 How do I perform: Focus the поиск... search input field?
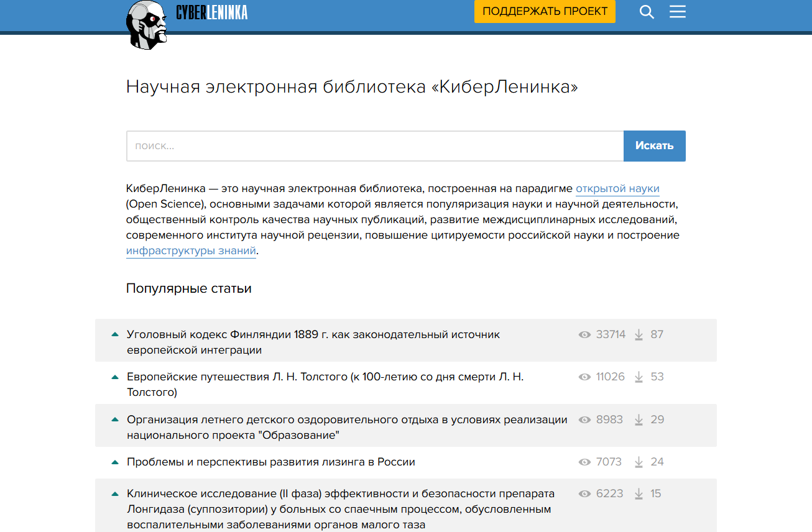(375, 146)
